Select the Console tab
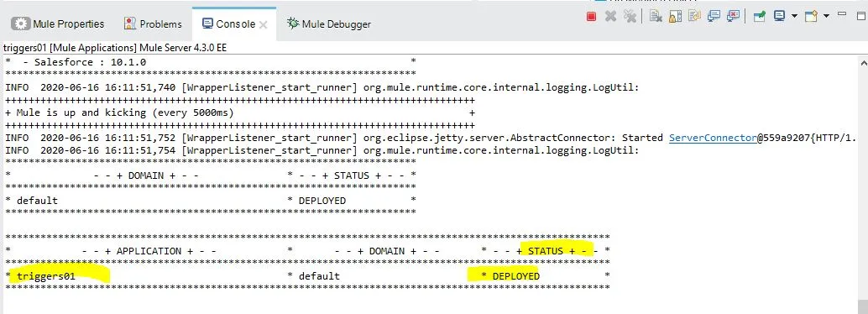This screenshot has height=314, width=868. [234, 24]
